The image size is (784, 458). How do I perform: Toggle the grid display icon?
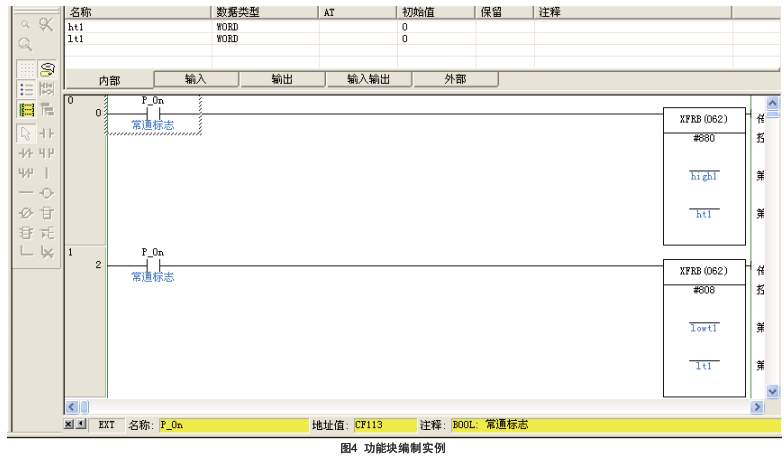pyautogui.click(x=27, y=67)
